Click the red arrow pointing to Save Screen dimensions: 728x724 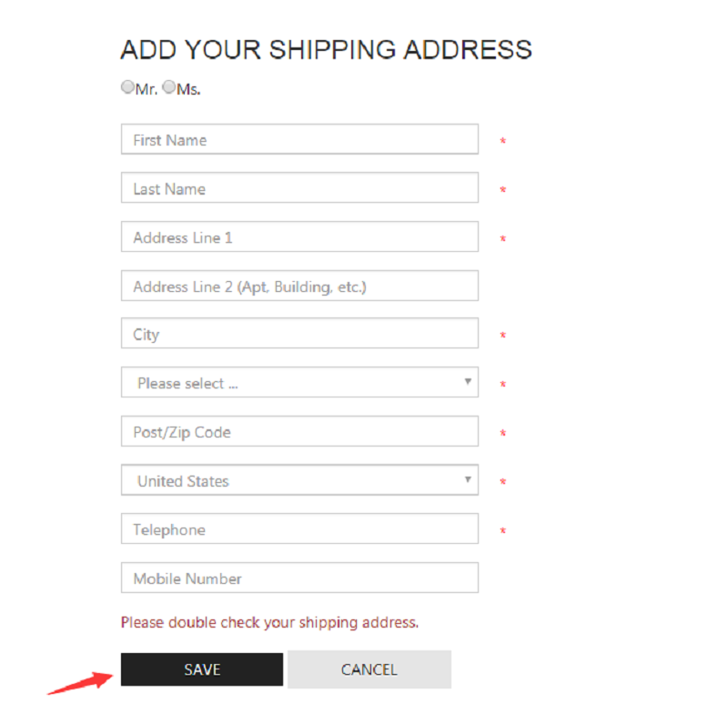coord(80,683)
